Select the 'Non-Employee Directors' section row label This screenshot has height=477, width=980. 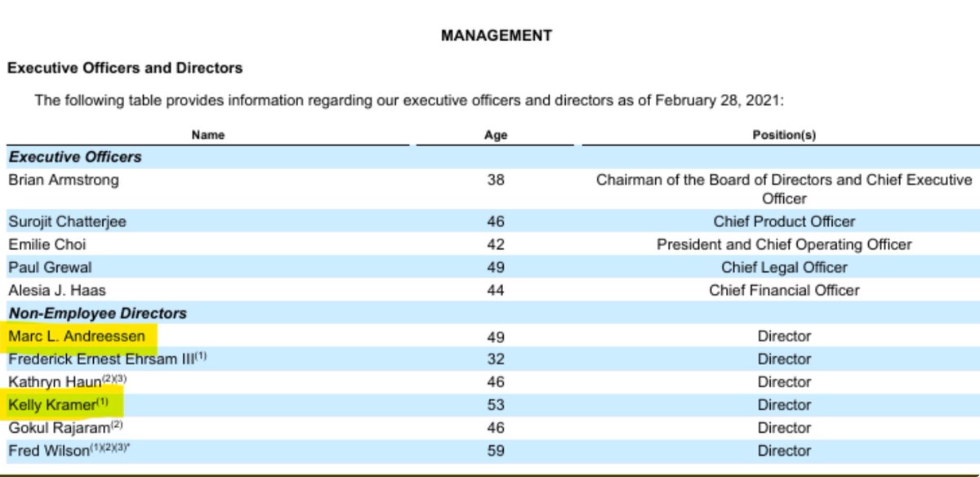point(97,314)
